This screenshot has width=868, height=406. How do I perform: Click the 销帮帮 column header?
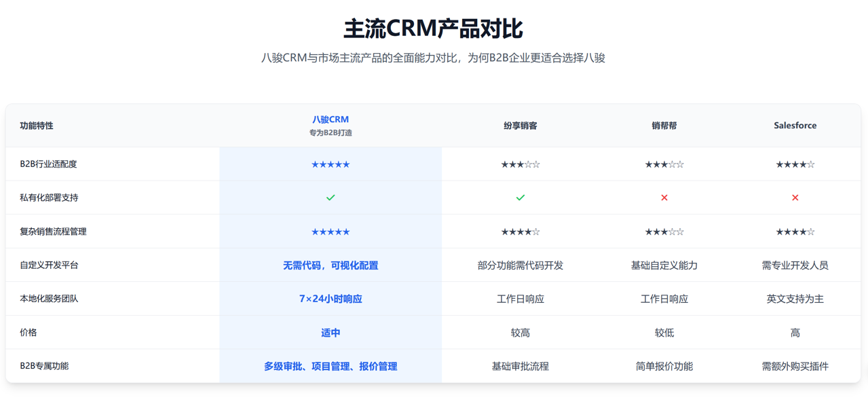tap(664, 126)
